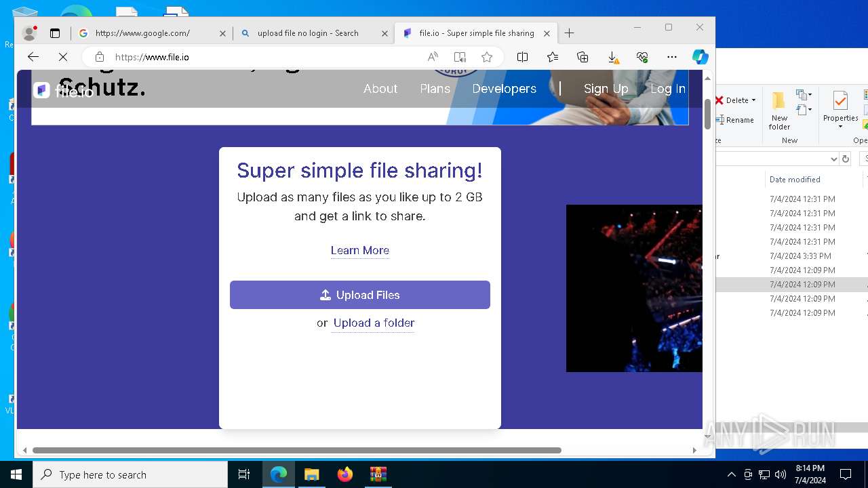The height and width of the screenshot is (488, 868).
Task: Follow the Learn More link
Action: click(x=360, y=250)
